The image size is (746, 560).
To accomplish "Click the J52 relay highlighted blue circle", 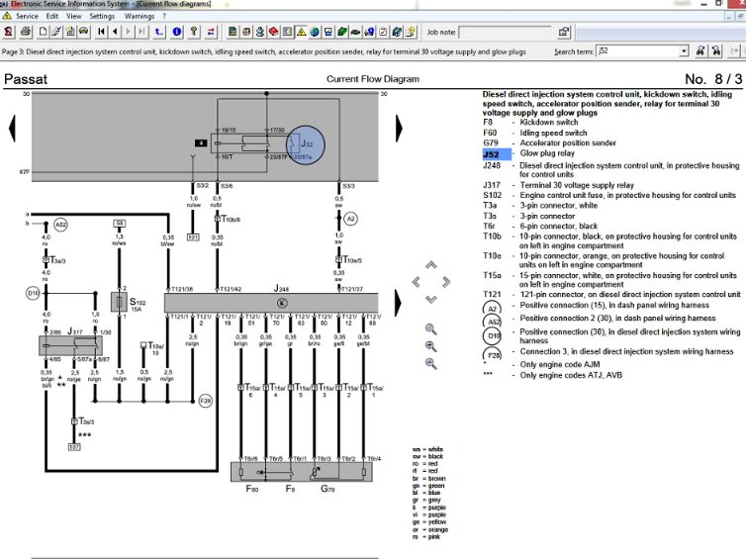I will (306, 145).
